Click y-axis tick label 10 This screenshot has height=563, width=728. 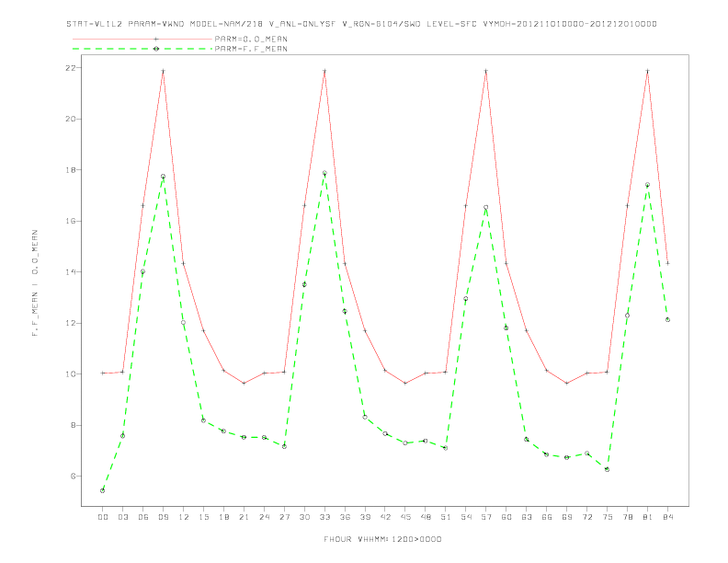pos(71,373)
